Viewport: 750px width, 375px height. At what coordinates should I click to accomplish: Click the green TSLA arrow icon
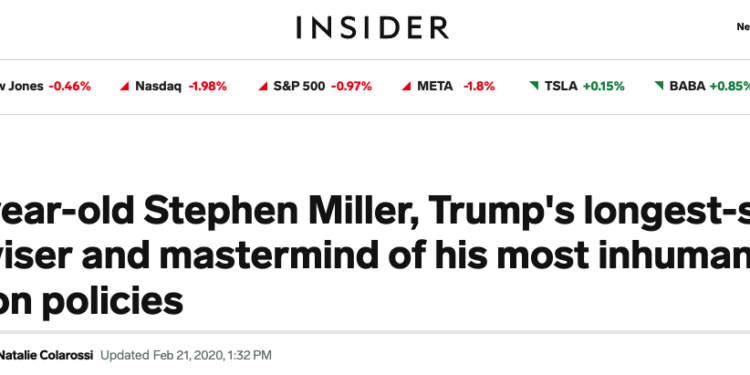[534, 86]
